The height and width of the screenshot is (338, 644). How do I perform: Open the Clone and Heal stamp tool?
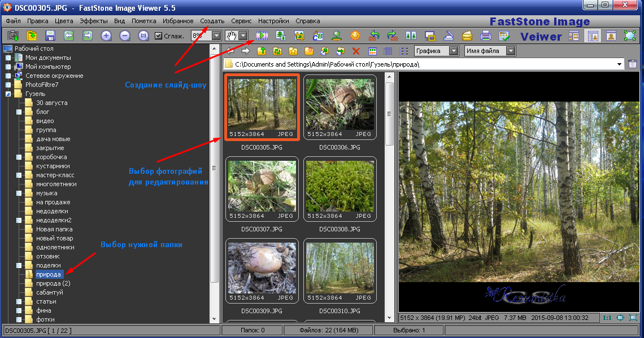tap(337, 36)
